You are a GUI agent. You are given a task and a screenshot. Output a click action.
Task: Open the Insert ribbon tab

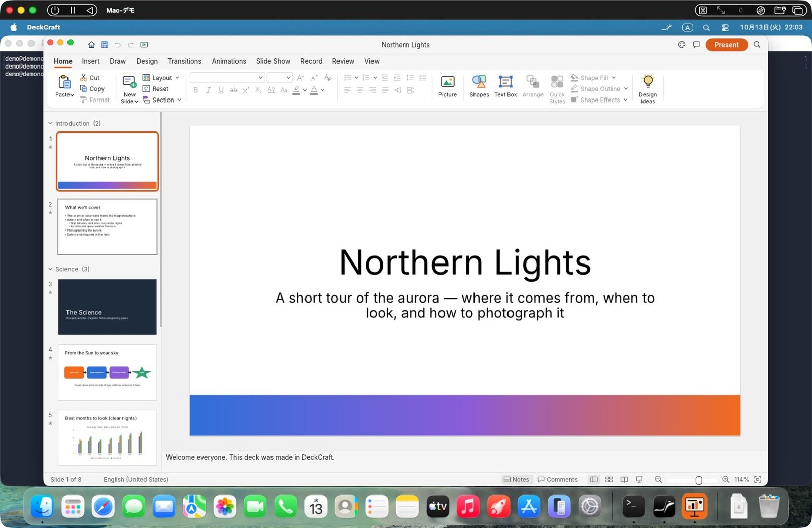(91, 61)
